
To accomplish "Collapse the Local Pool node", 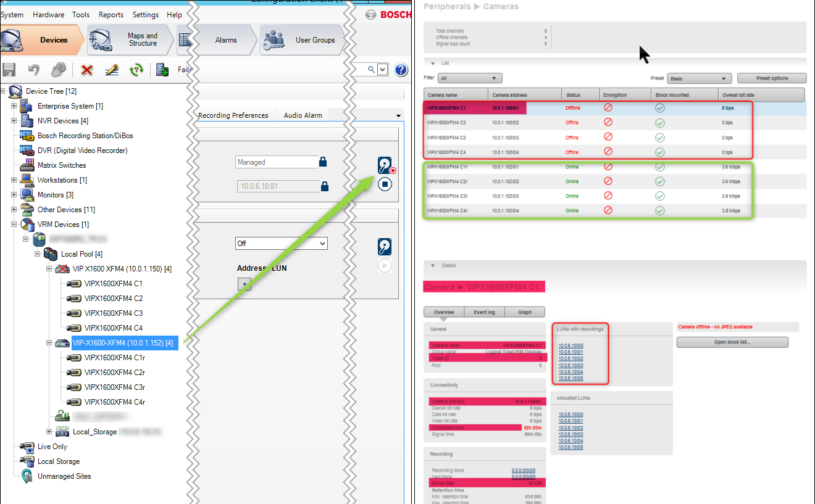I will point(38,254).
